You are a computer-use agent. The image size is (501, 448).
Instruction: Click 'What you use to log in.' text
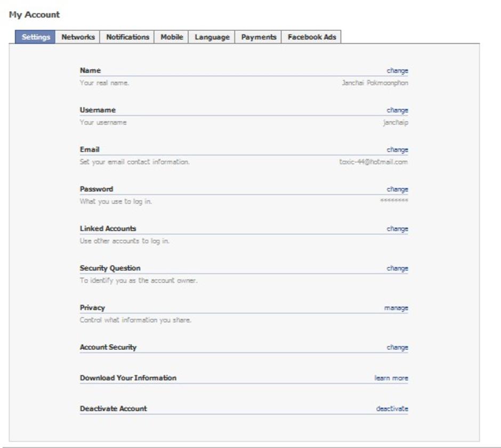pyautogui.click(x=116, y=202)
